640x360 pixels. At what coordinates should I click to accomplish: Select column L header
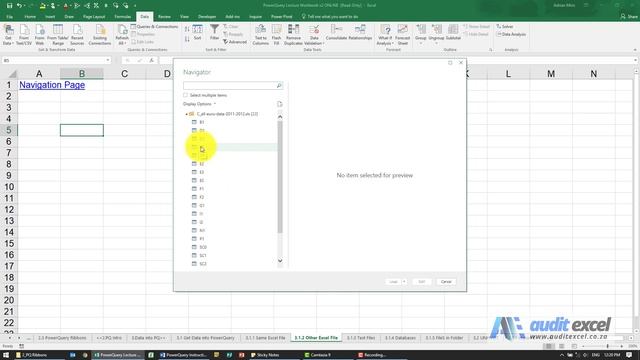point(508,74)
